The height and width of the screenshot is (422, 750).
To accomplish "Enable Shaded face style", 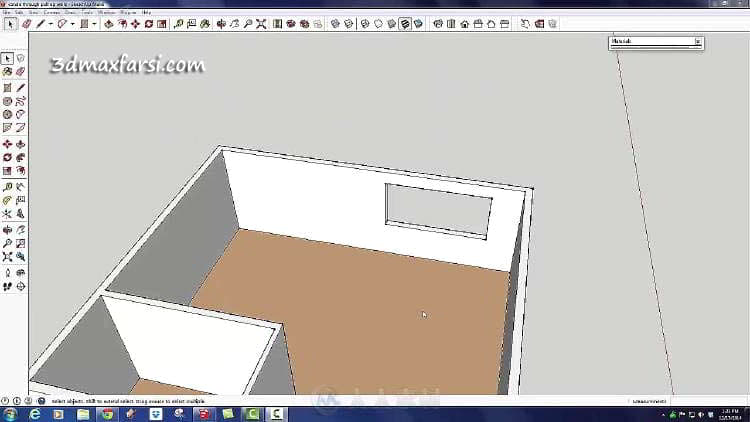I will (x=392, y=23).
